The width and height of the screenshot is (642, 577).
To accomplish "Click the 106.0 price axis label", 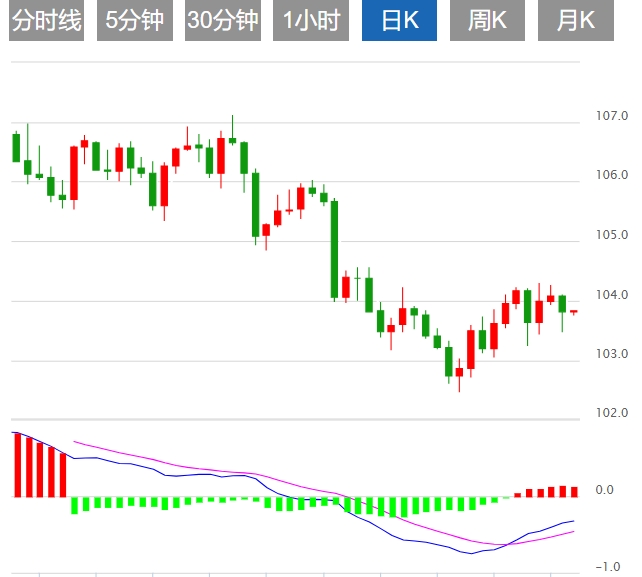I will pos(611,176).
